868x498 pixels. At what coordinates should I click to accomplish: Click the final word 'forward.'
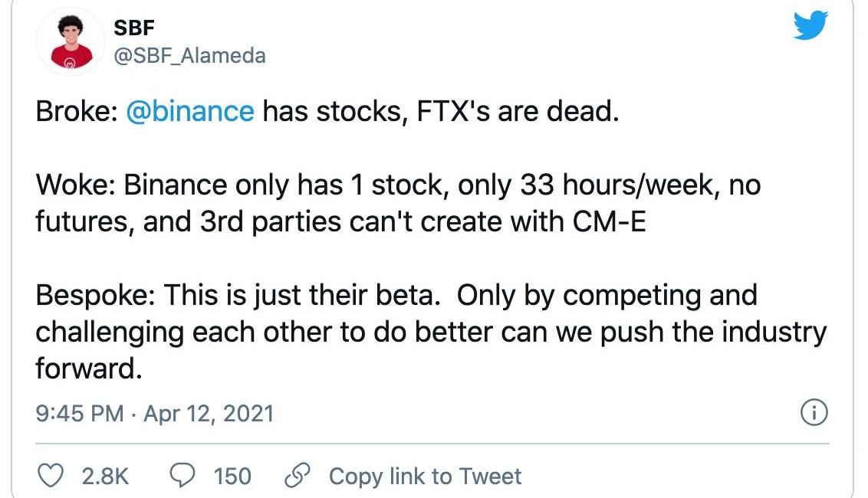(89, 369)
